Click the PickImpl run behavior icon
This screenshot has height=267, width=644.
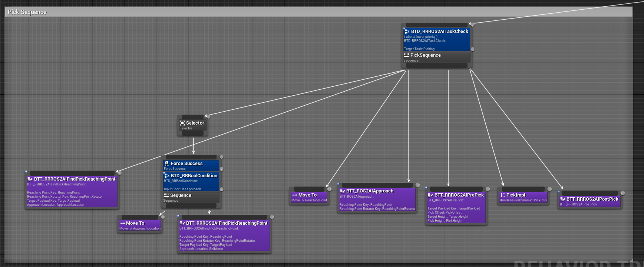503,195
